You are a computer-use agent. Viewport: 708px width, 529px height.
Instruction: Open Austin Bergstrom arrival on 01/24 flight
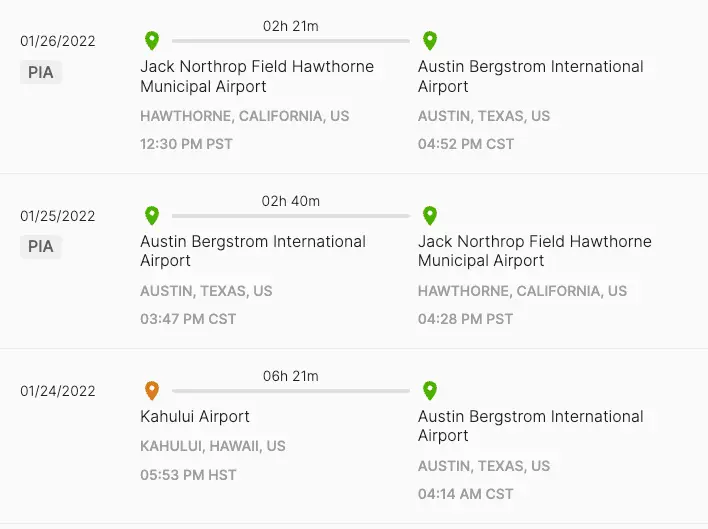pos(530,426)
